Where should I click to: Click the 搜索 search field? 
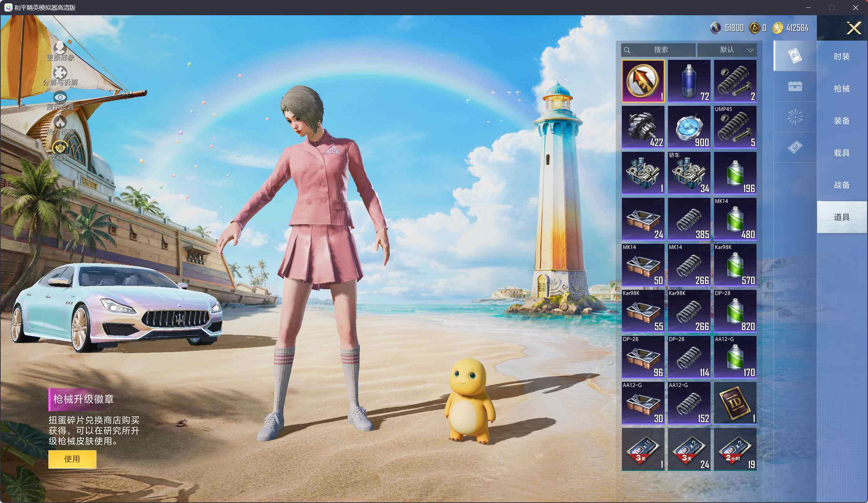tap(658, 50)
